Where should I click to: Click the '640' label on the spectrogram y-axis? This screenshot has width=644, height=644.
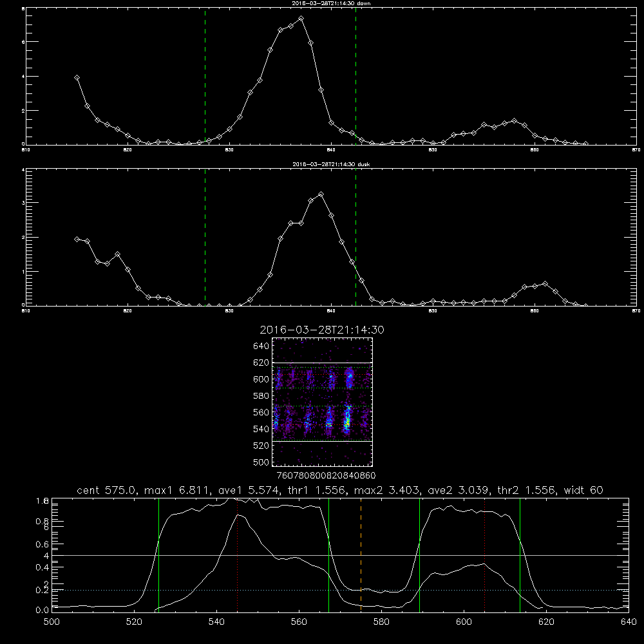(261, 346)
